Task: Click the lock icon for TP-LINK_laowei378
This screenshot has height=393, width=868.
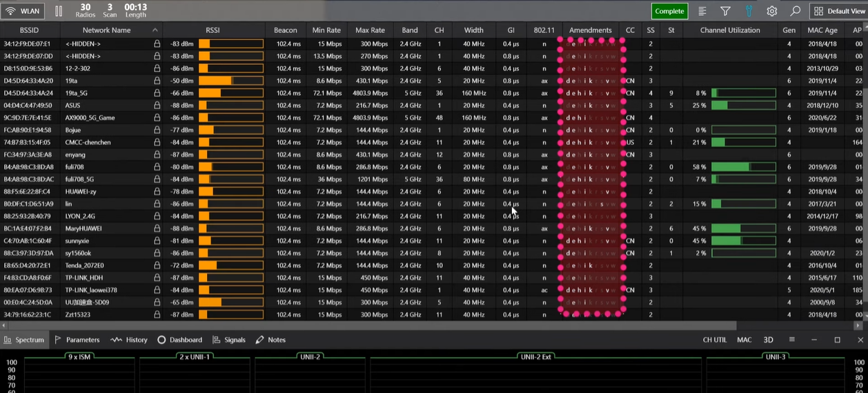Action: 157,290
